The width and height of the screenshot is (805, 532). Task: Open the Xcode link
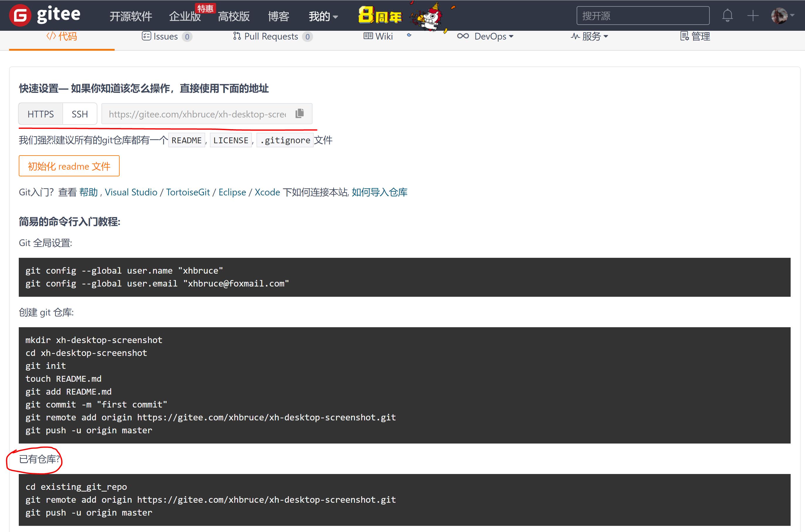coord(267,192)
